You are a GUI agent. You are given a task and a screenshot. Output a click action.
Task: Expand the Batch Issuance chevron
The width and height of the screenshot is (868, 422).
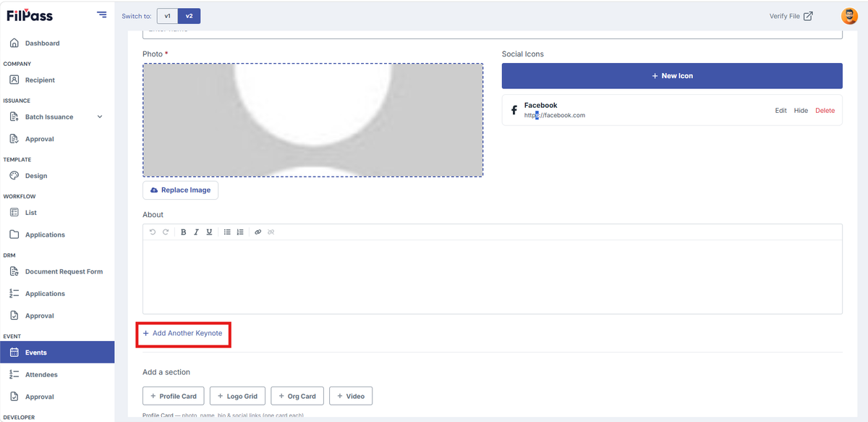[x=100, y=117]
